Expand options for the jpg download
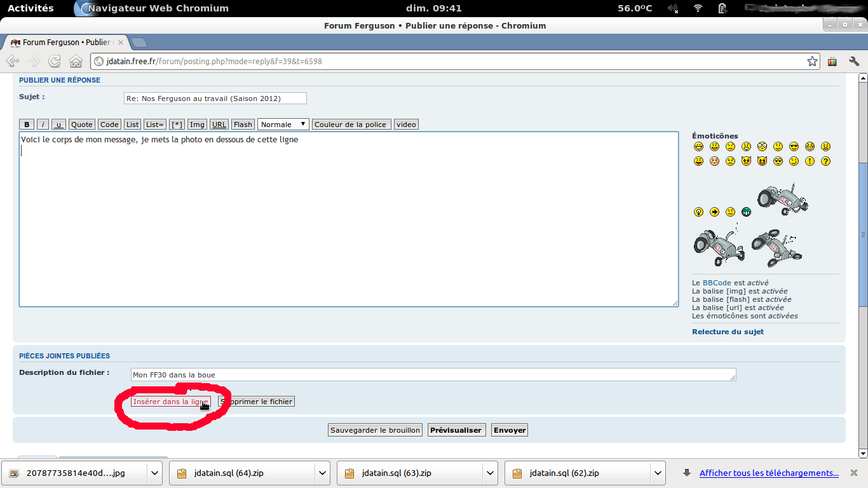This screenshot has height=488, width=868. coord(154,473)
